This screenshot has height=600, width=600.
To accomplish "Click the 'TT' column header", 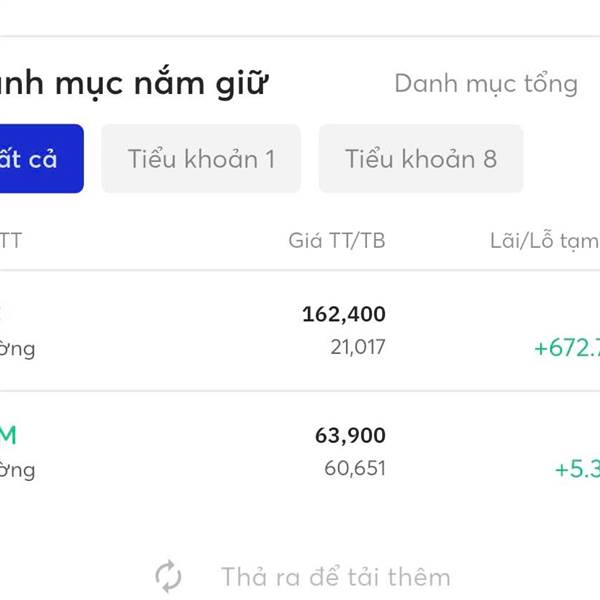I will (x=11, y=241).
